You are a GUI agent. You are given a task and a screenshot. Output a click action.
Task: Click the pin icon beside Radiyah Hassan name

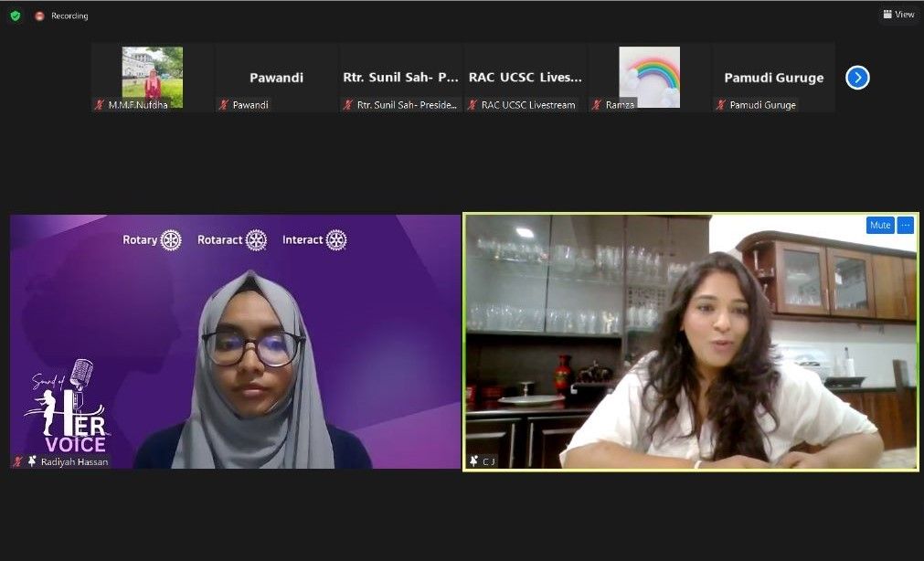coord(32,461)
